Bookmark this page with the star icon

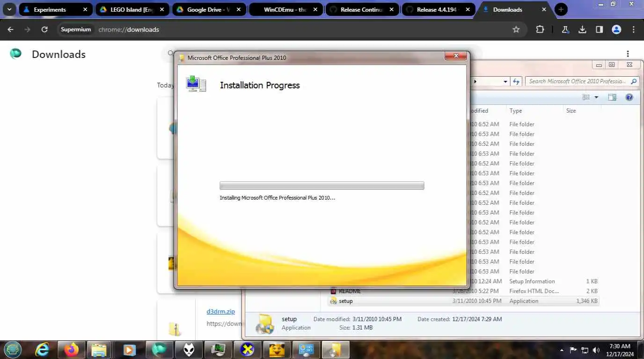[x=516, y=29]
